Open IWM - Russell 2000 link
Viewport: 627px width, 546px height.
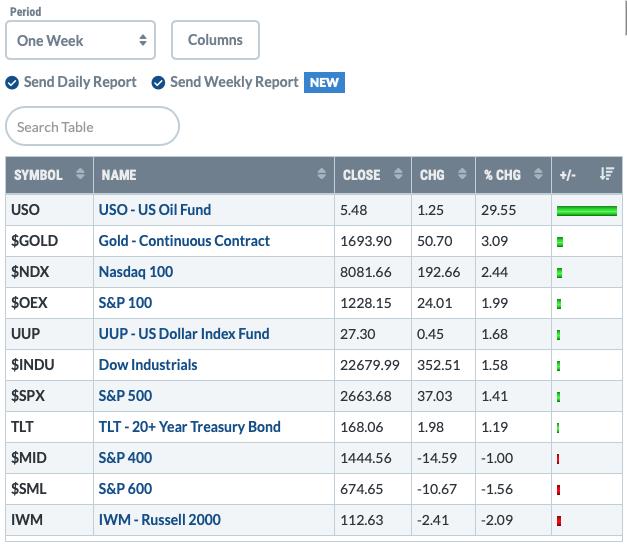tap(160, 520)
